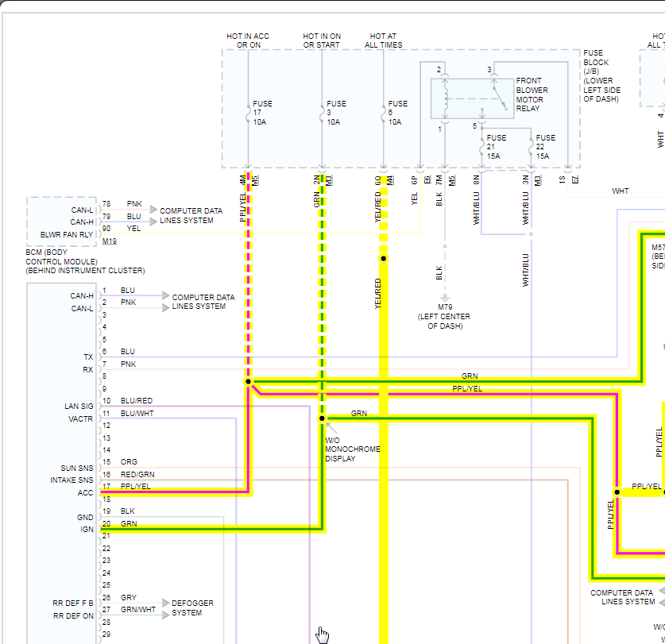The height and width of the screenshot is (644, 665).
Task: Click the M19 connector label
Action: point(110,241)
